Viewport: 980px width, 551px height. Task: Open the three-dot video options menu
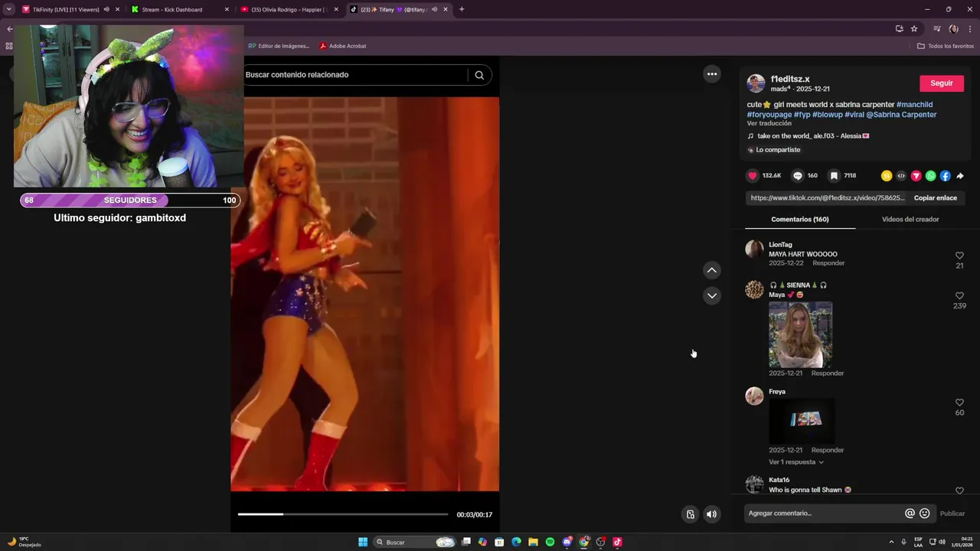click(712, 74)
